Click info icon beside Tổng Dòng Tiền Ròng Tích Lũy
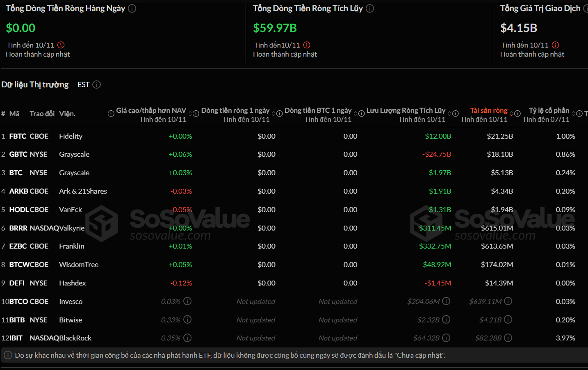588x370 pixels. pos(370,8)
